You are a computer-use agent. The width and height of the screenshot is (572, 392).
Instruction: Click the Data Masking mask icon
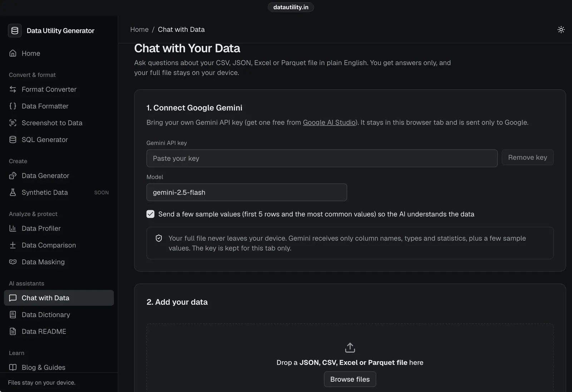[13, 262]
